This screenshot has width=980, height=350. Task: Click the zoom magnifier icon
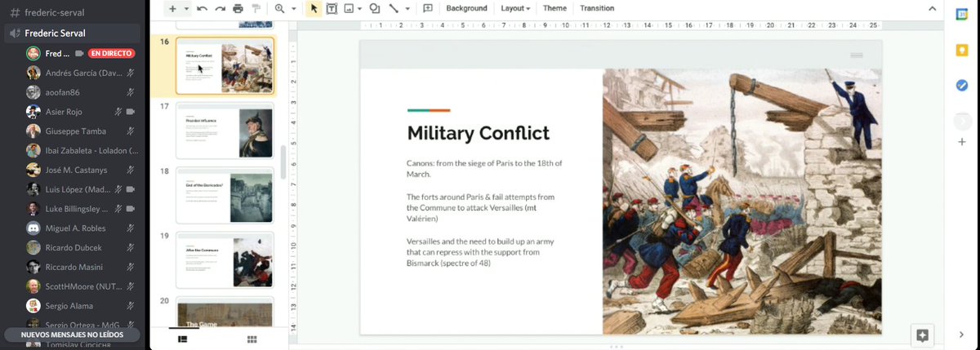[x=279, y=8]
